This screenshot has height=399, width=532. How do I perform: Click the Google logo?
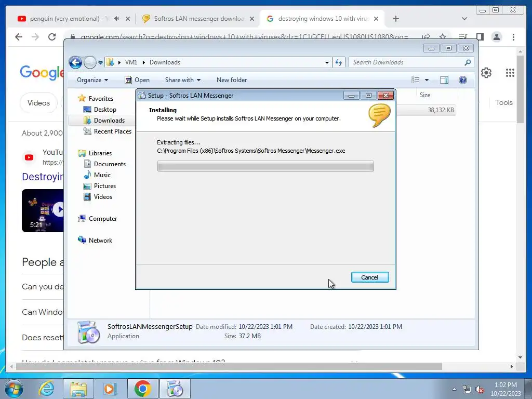tap(42, 73)
